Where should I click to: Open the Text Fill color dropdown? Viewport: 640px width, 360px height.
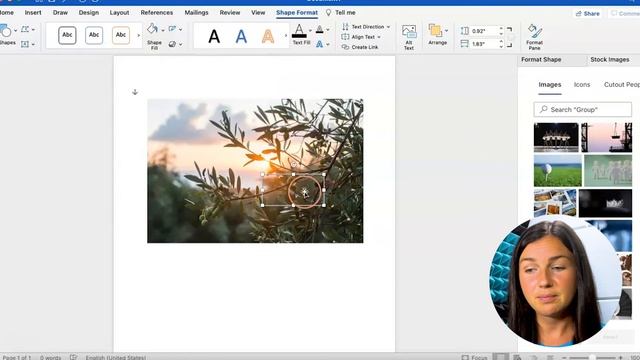tap(310, 31)
